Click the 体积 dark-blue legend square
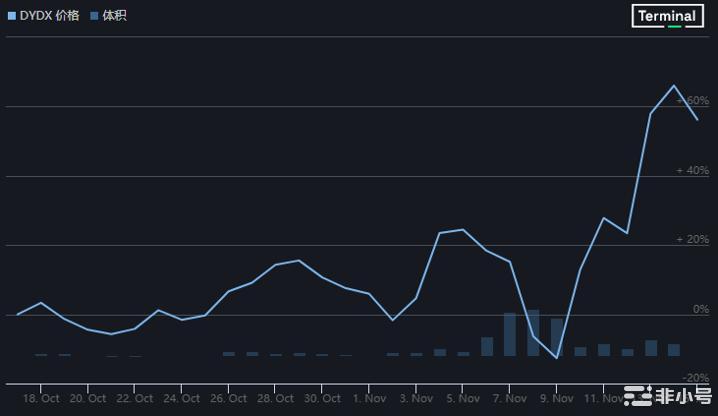Viewport: 718px width, 416px height. tap(94, 16)
